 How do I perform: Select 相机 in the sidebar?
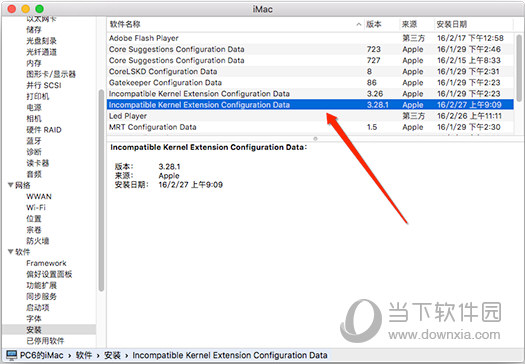[x=34, y=119]
